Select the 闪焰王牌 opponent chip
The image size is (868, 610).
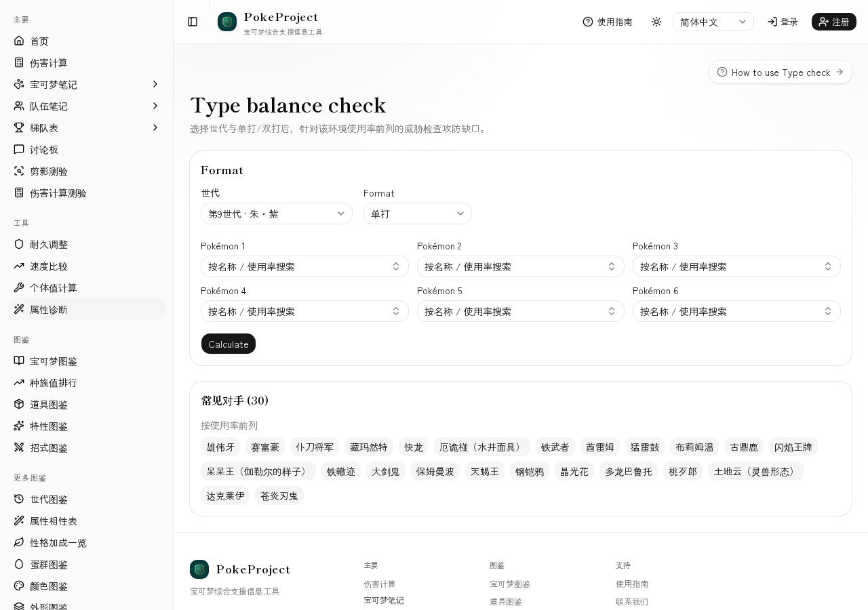793,447
